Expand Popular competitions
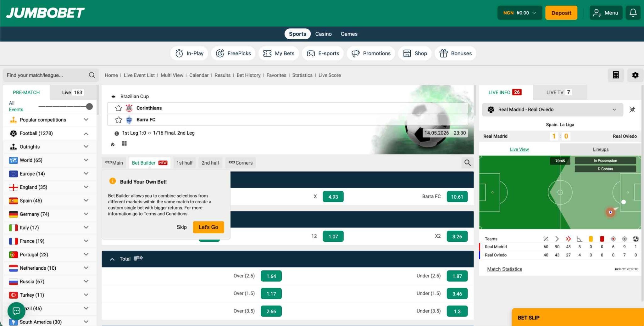Viewport: 644px width, 326px height. [x=50, y=120]
